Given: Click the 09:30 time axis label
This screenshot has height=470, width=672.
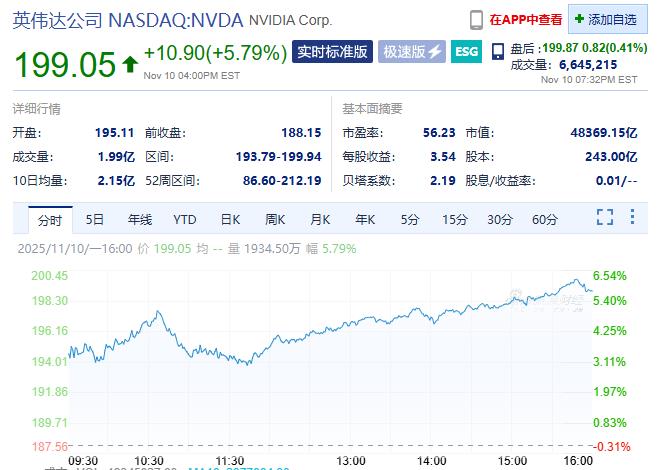Looking at the screenshot, I should [x=83, y=461].
